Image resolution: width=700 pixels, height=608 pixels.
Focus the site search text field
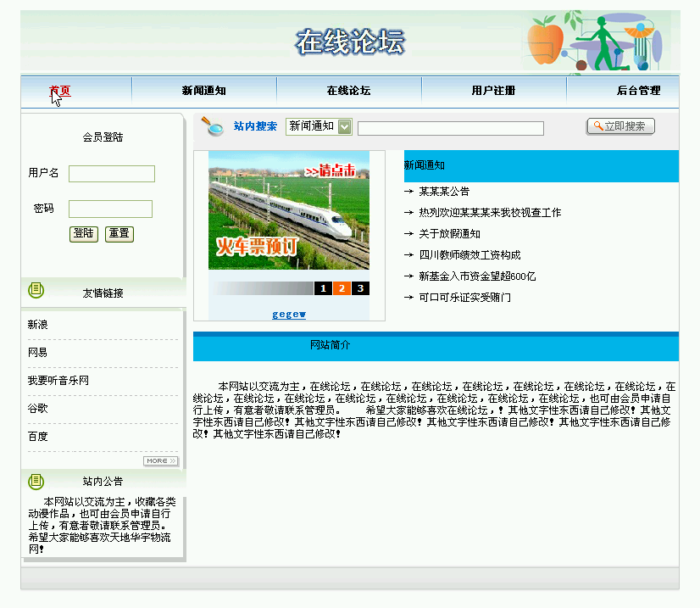451,128
